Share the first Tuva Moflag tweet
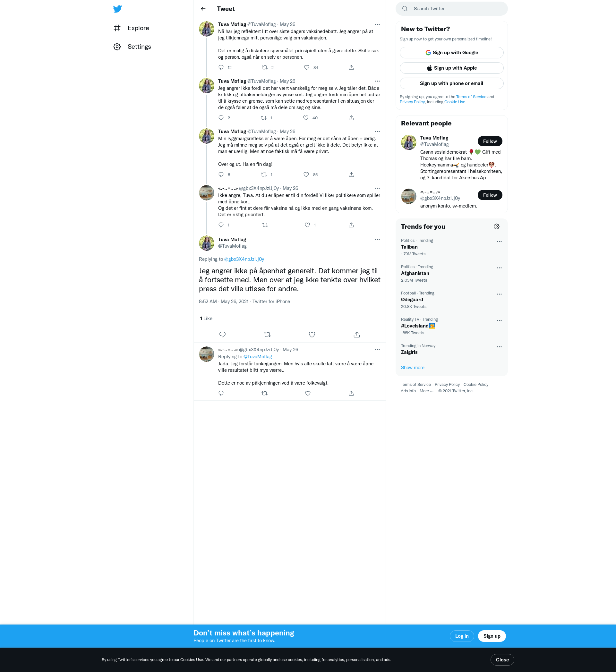The image size is (616, 672). pos(351,68)
